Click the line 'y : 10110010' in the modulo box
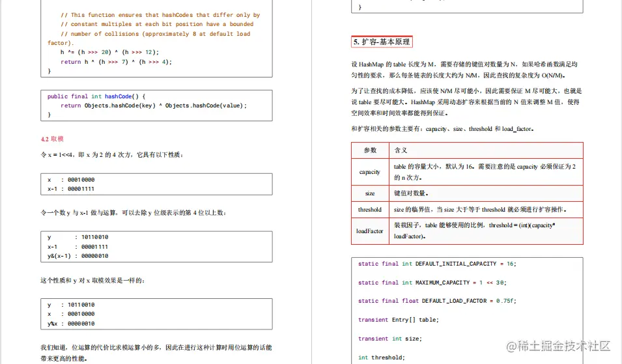 [71, 305]
